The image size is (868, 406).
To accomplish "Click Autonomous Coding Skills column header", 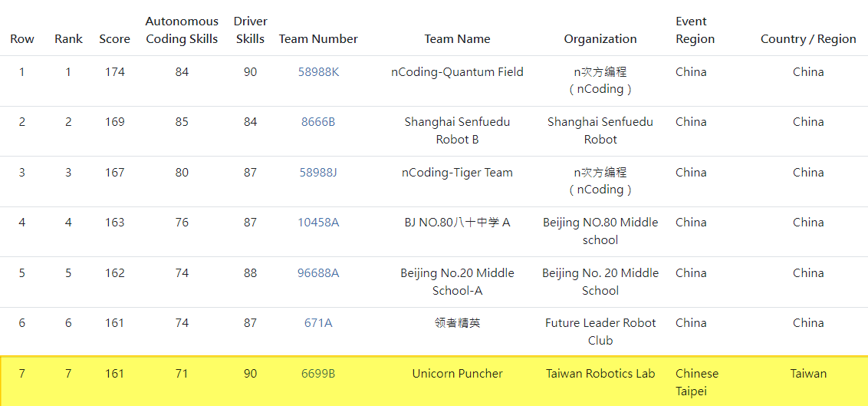I will (182, 30).
